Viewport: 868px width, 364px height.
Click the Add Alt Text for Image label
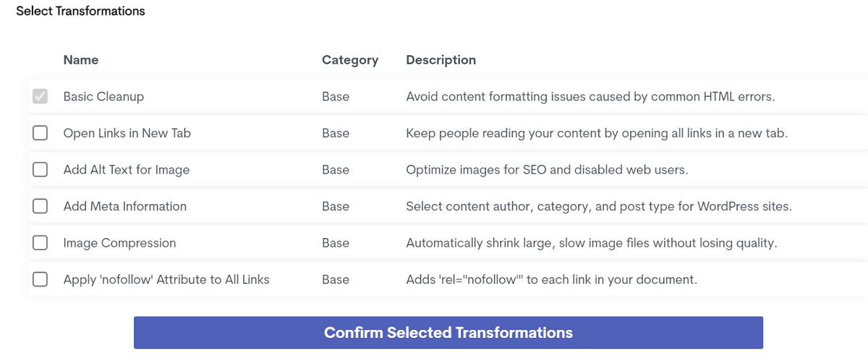click(127, 170)
